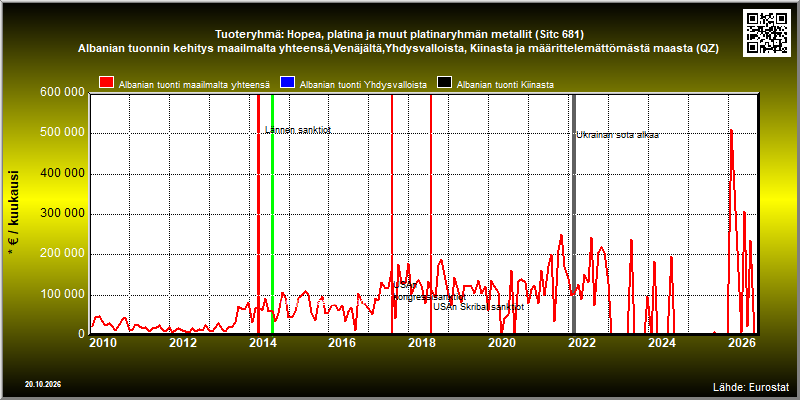Click the tallest data peak just before 2026
800x400 pixels.
click(731, 132)
